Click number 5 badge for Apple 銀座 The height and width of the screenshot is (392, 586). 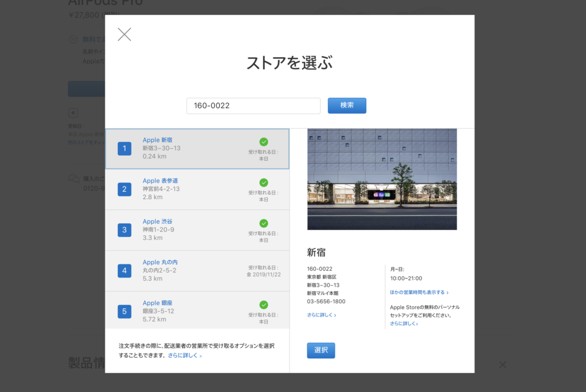125,311
